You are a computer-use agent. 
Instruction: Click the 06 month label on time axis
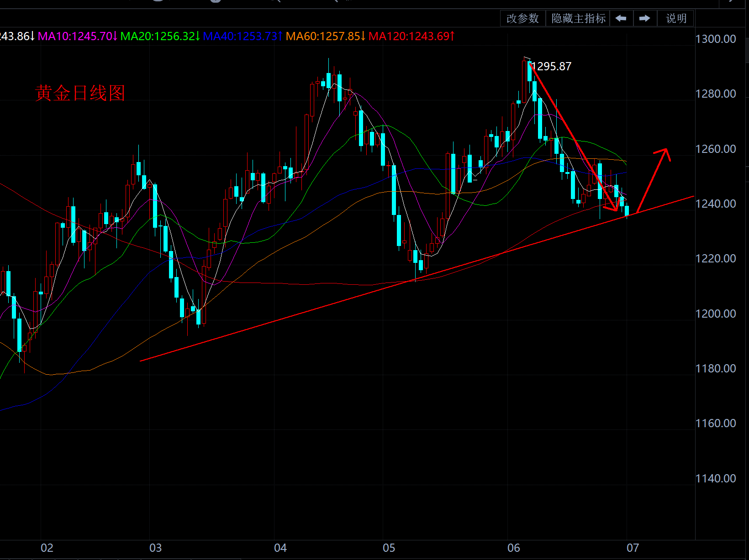click(x=513, y=548)
